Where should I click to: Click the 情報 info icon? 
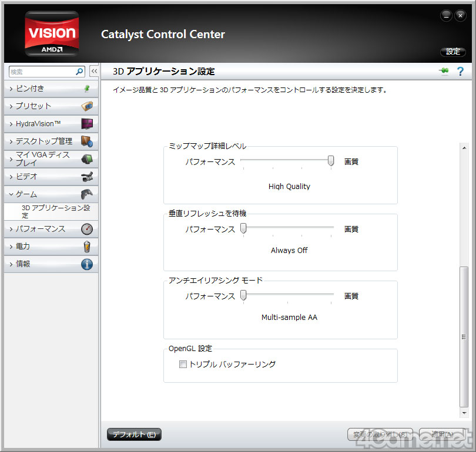pyautogui.click(x=87, y=264)
